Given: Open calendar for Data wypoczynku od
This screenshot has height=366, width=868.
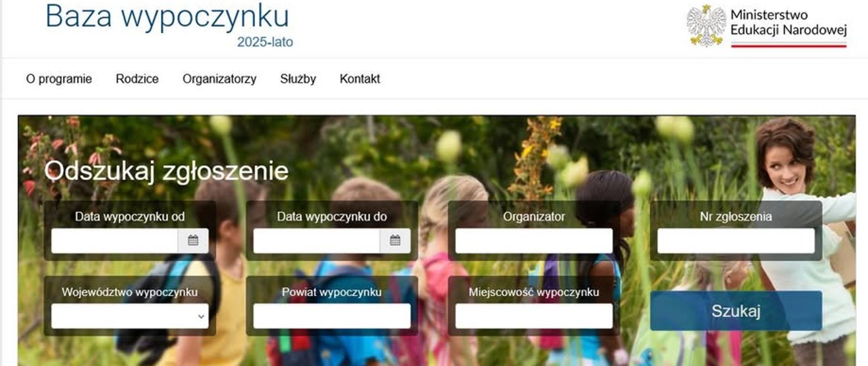Looking at the screenshot, I should point(193,240).
